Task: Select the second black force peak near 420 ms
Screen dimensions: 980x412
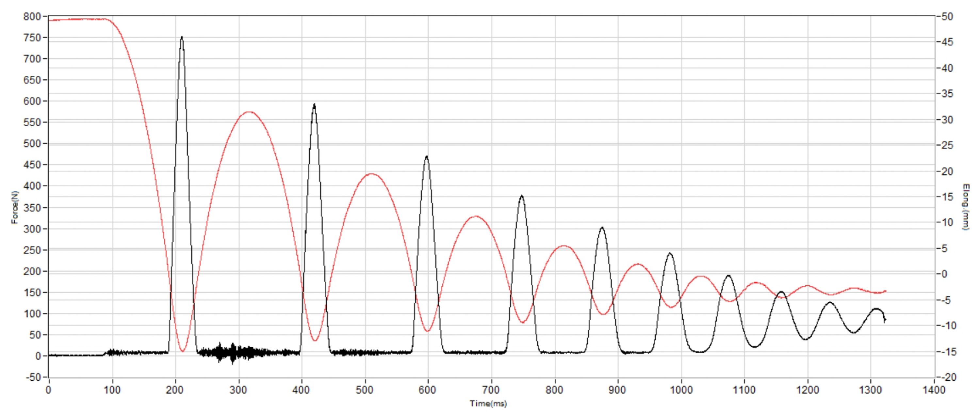Action: pos(314,105)
